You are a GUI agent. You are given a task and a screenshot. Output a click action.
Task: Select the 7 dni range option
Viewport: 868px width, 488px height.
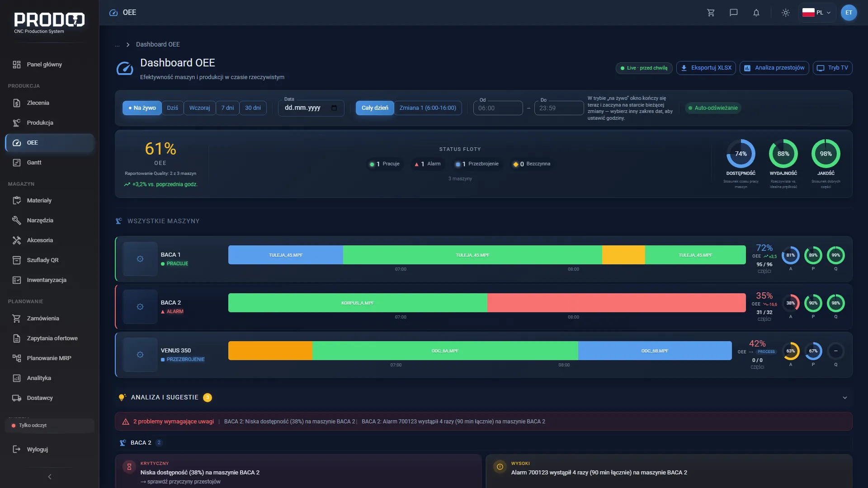(x=227, y=108)
